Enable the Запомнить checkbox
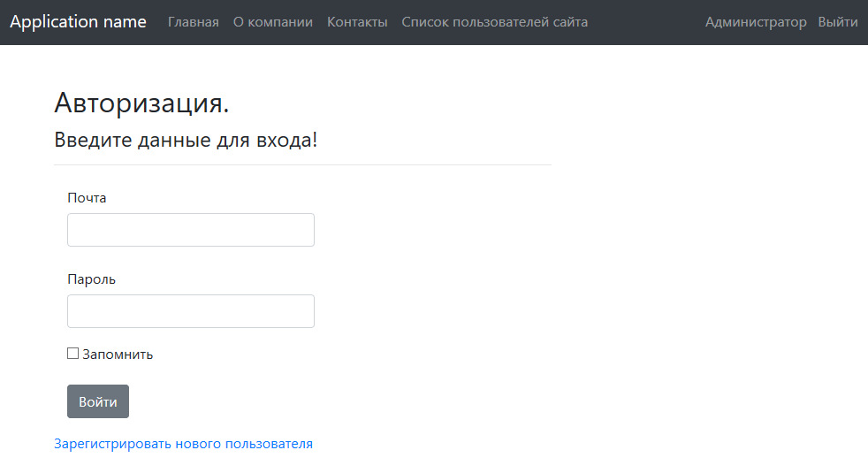The image size is (868, 473). coord(73,354)
